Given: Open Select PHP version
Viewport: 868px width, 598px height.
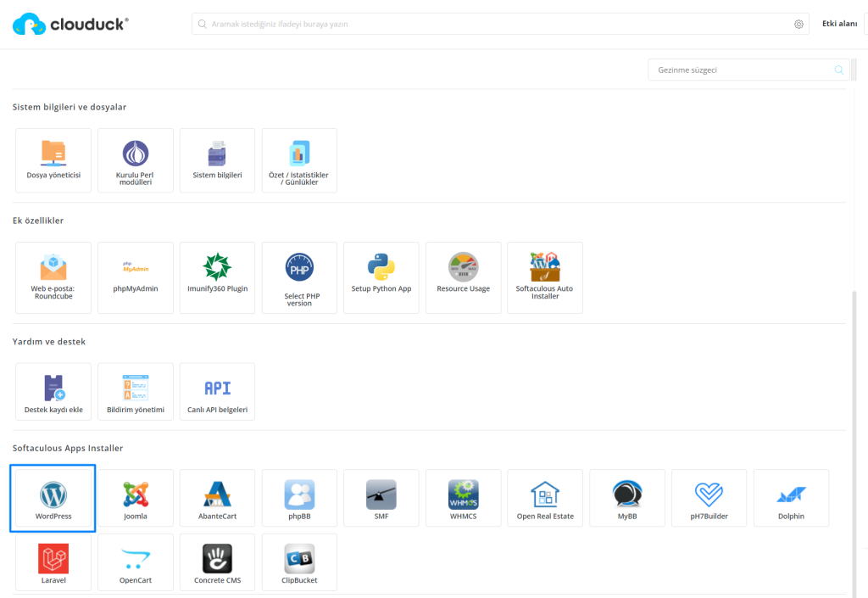Looking at the screenshot, I should [299, 277].
